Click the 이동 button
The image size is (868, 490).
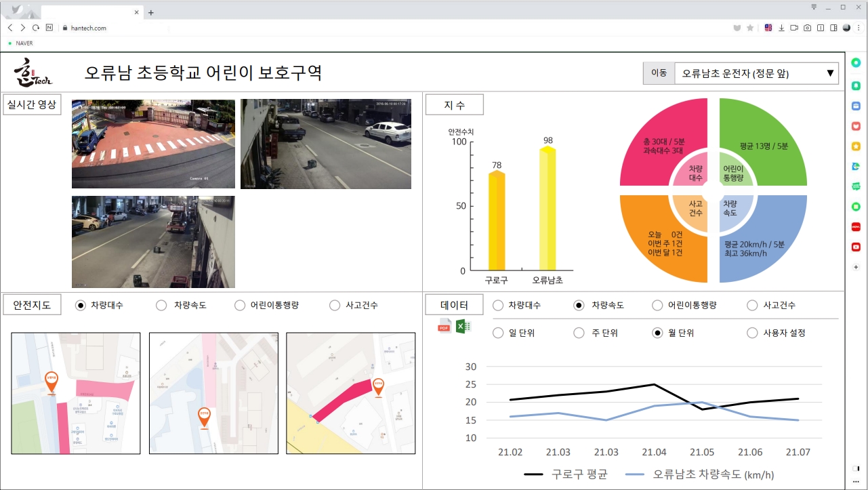coord(659,73)
